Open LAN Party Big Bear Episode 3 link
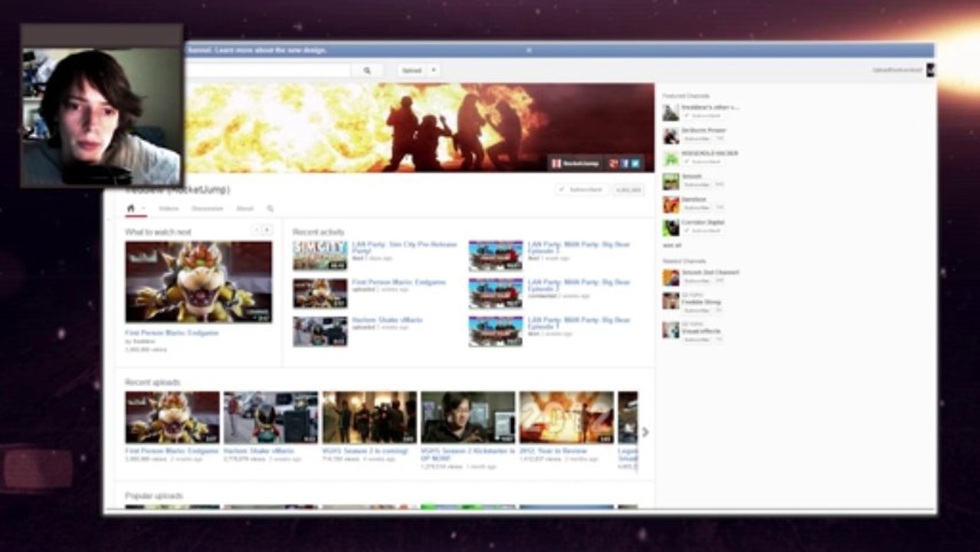This screenshot has height=552, width=980. 578,248
